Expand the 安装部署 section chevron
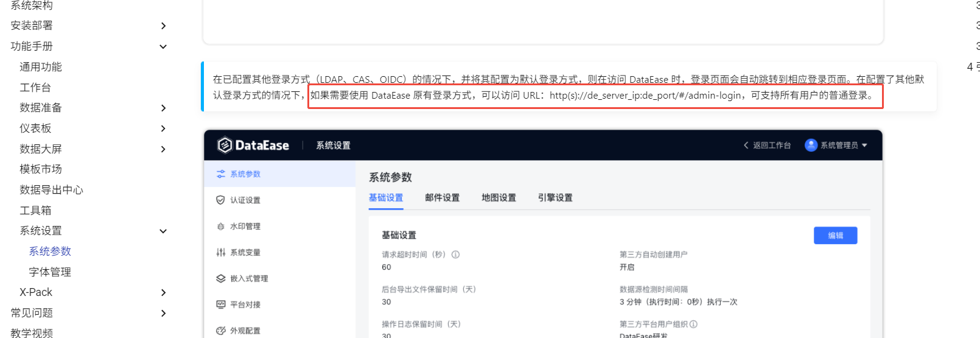Viewport: 980px width, 338px height. click(x=163, y=26)
